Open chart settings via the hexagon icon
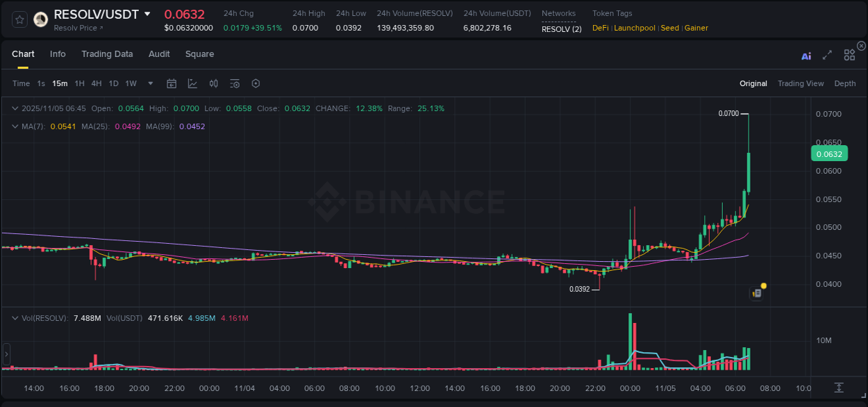 (x=256, y=83)
